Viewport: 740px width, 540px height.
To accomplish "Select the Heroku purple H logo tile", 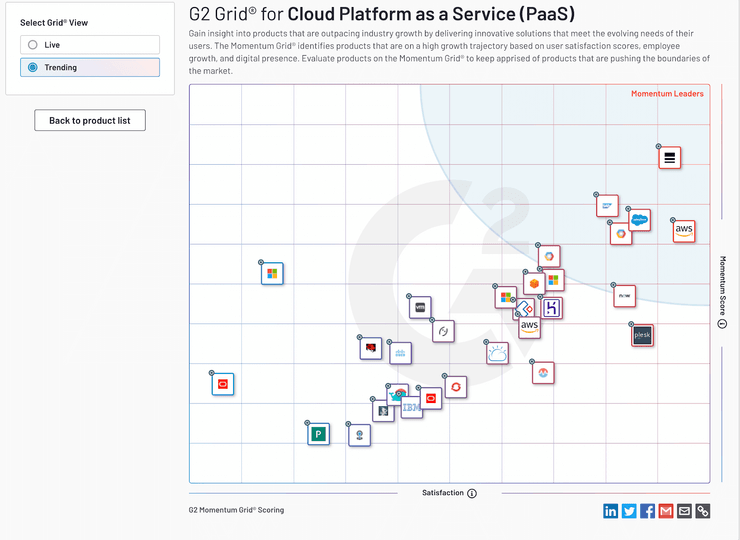I will [x=552, y=308].
